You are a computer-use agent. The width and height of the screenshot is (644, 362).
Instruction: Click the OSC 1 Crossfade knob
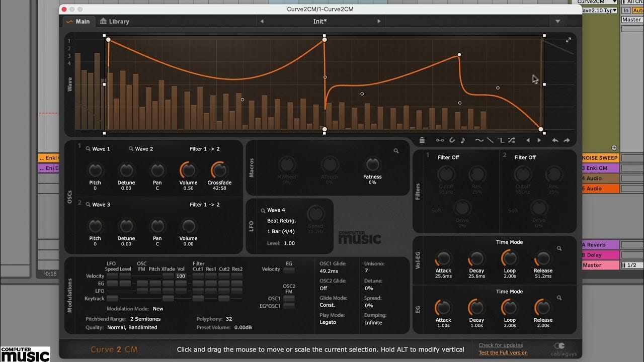(x=219, y=170)
